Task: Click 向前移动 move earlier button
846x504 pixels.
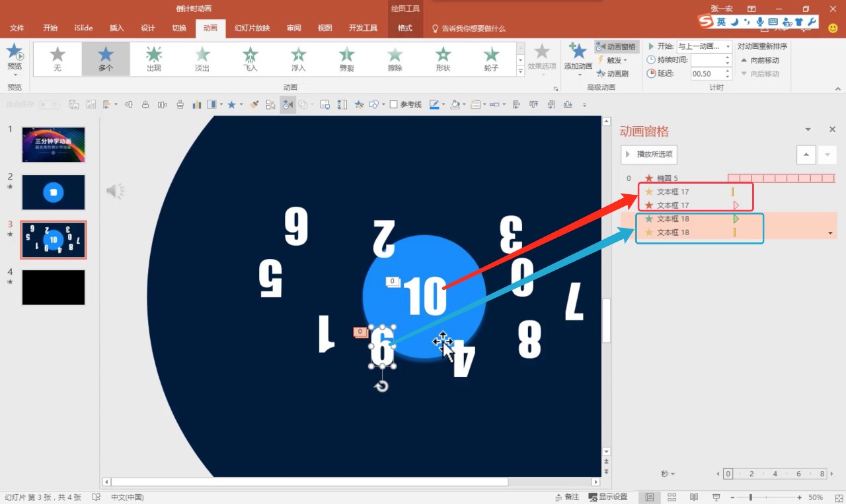Action: click(x=760, y=60)
